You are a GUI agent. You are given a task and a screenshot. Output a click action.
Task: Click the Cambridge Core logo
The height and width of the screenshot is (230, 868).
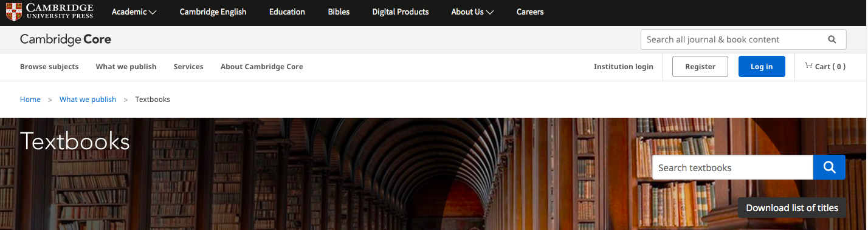tap(66, 39)
